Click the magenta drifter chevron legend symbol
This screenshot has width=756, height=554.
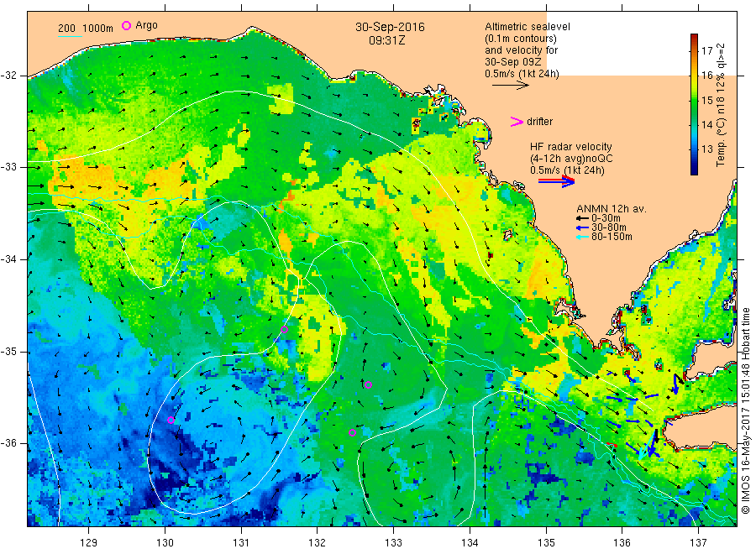coord(517,122)
